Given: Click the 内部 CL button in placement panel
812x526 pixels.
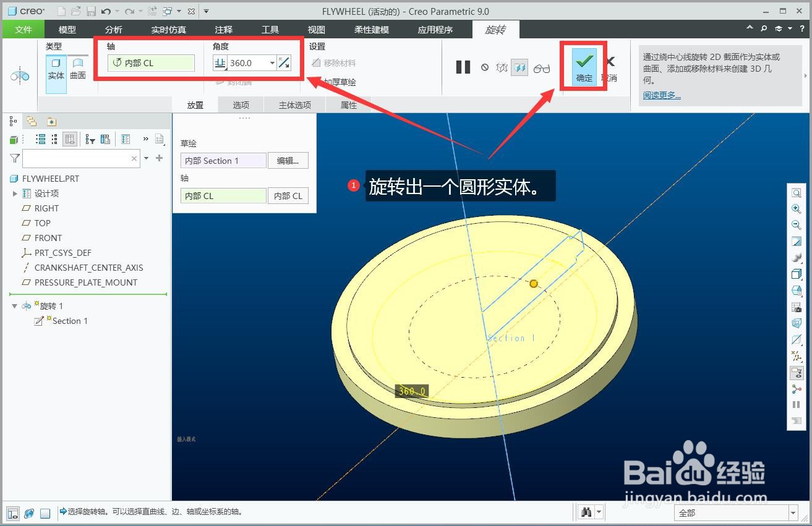Looking at the screenshot, I should tap(288, 196).
